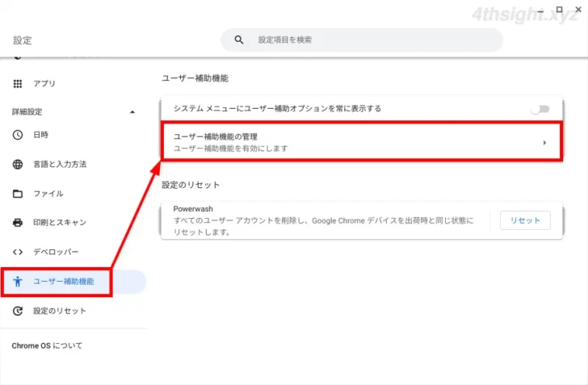Toggle システム メニューにユーザー補助オプションを常に表示する switch
Viewport: 588px width, 385px height.
coord(540,109)
